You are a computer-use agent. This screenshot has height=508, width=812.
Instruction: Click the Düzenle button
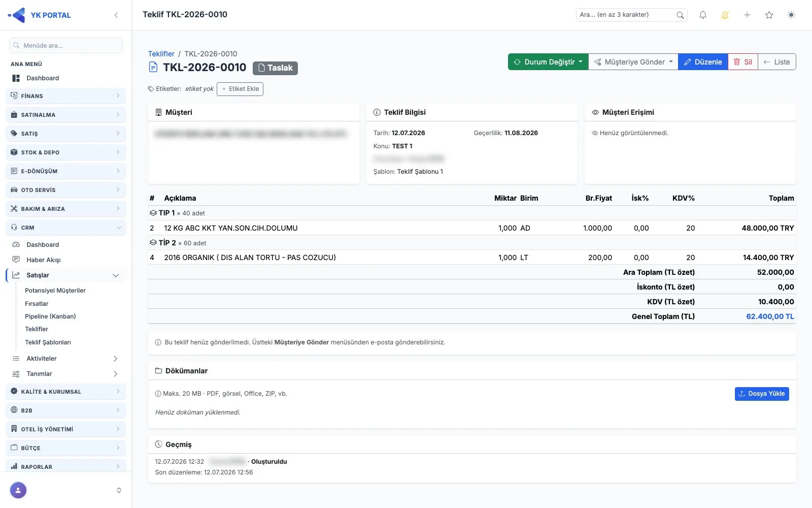point(703,62)
